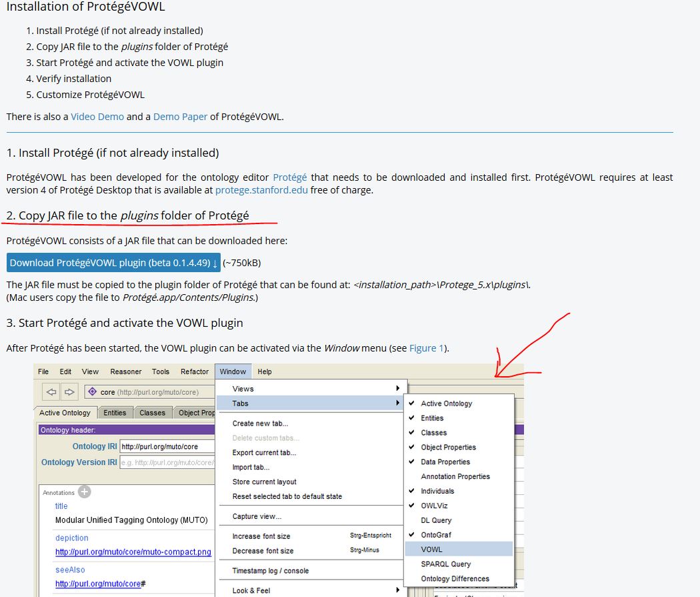Screen dimensions: 700x597
Task: Click the purple diamond ontology icon
Action: (92, 392)
